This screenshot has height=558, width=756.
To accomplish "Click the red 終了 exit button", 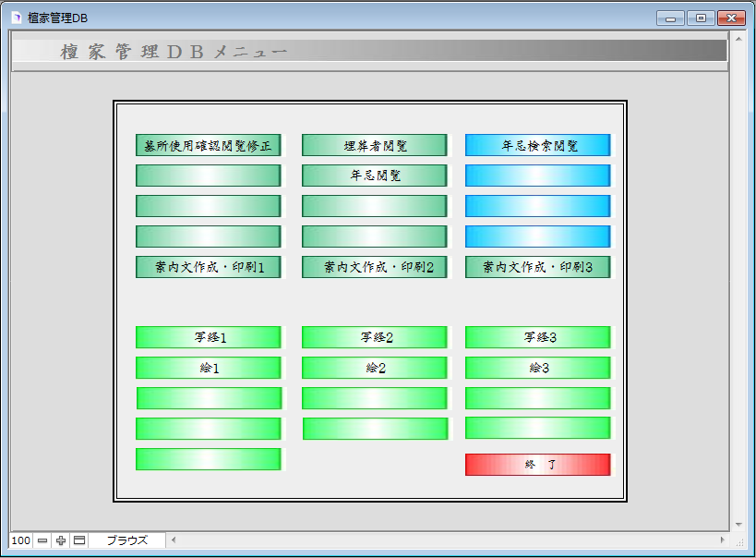I will click(537, 465).
